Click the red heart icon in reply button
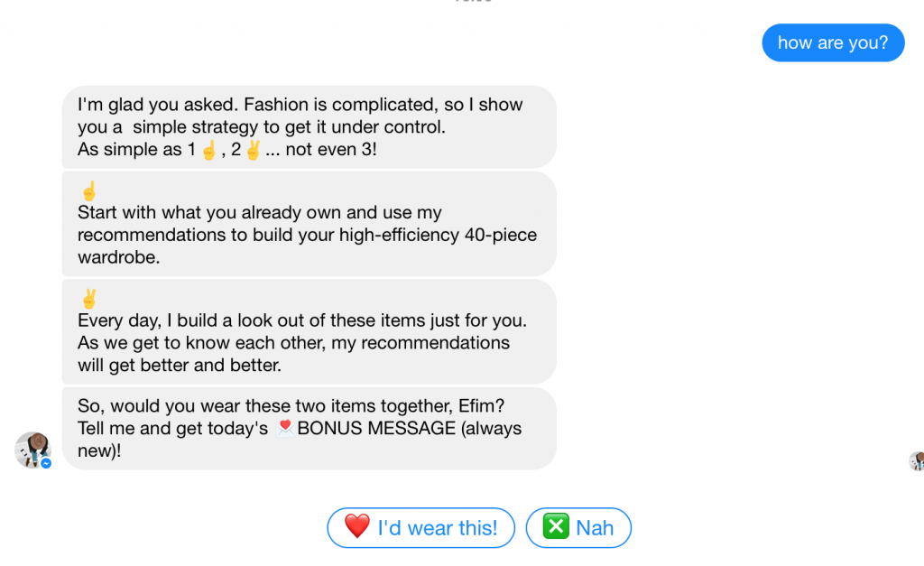The image size is (924, 566). (x=357, y=526)
